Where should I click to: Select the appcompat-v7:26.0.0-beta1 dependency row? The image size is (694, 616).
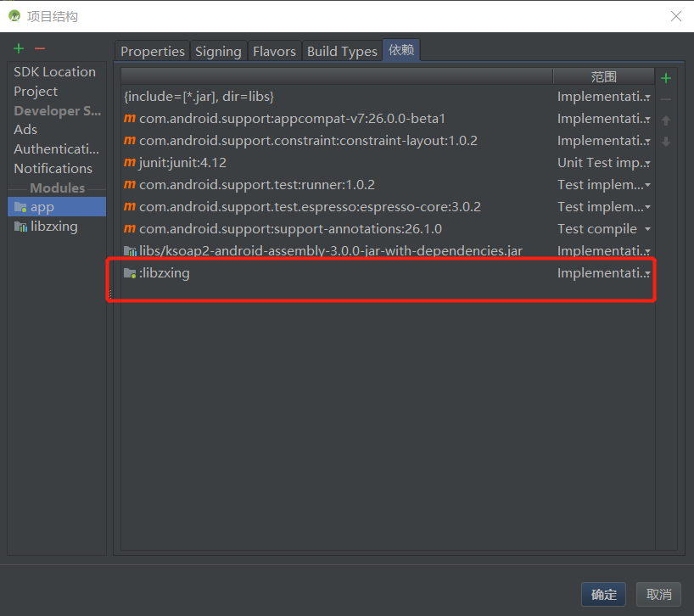(x=388, y=119)
